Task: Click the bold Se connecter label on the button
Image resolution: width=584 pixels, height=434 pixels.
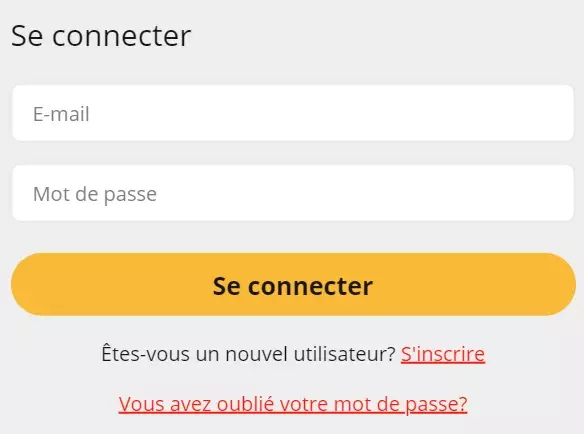Action: [x=293, y=286]
